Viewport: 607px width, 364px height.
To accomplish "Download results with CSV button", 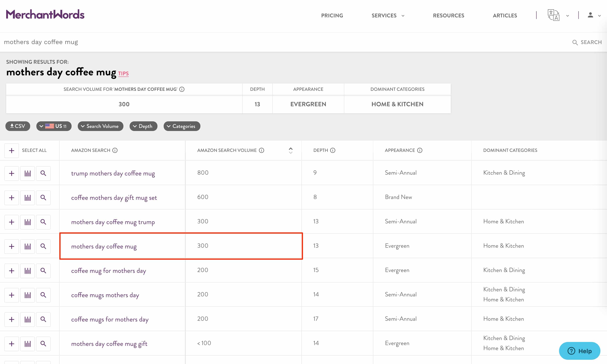I will coord(18,126).
